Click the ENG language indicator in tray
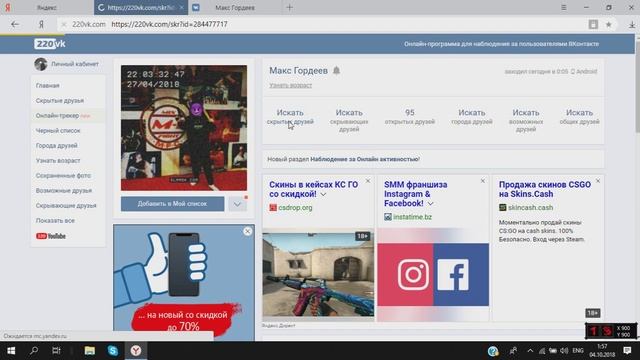 click(x=578, y=351)
